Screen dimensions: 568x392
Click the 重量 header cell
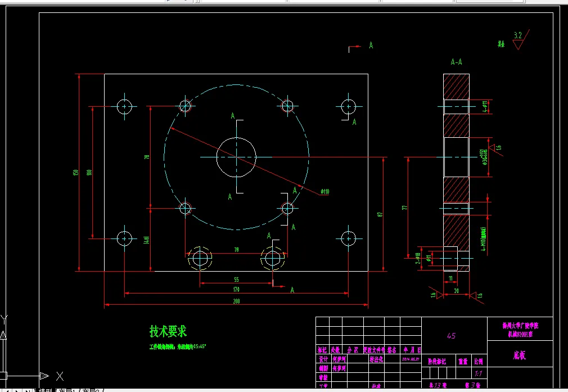(463, 361)
